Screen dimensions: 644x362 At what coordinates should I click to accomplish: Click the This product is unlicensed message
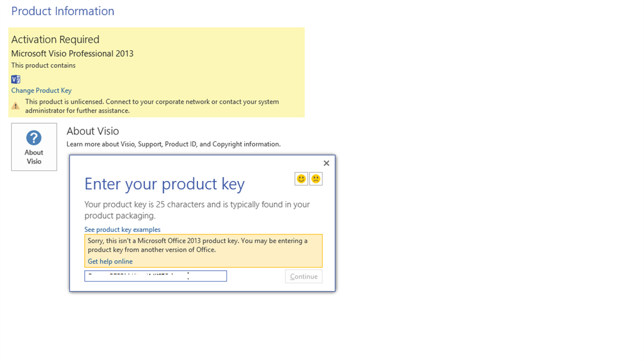pyautogui.click(x=152, y=106)
